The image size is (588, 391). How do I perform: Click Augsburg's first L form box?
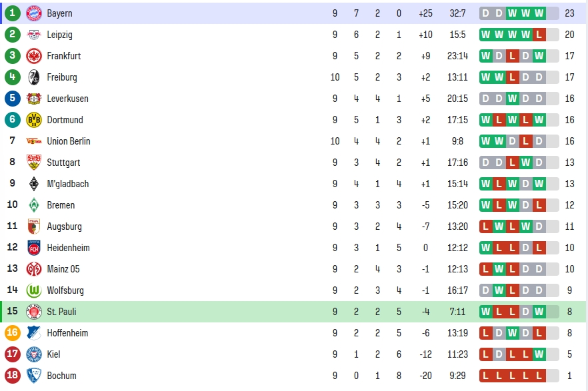pos(485,226)
